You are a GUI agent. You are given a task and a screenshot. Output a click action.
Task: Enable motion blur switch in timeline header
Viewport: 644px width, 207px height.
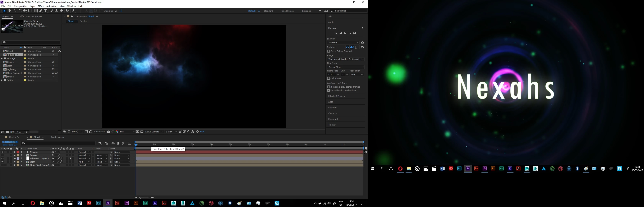(x=123, y=143)
